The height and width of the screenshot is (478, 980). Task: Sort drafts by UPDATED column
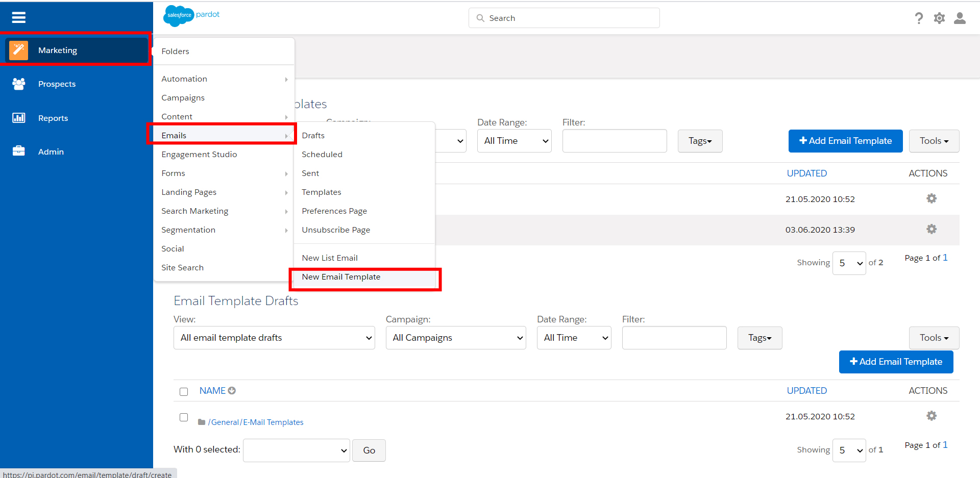click(x=806, y=390)
